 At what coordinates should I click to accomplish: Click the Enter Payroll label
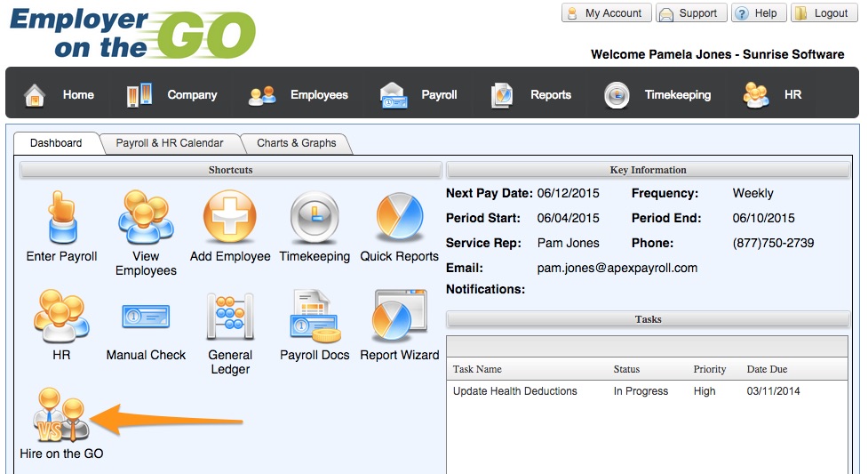(x=61, y=256)
